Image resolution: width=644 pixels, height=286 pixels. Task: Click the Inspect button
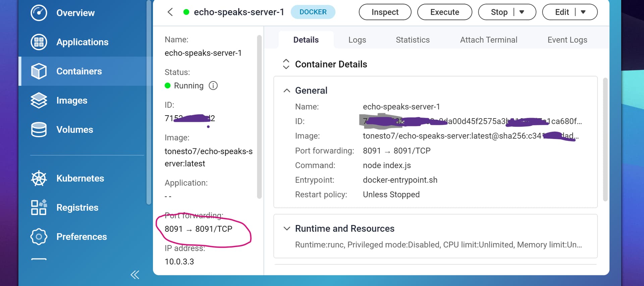[385, 12]
